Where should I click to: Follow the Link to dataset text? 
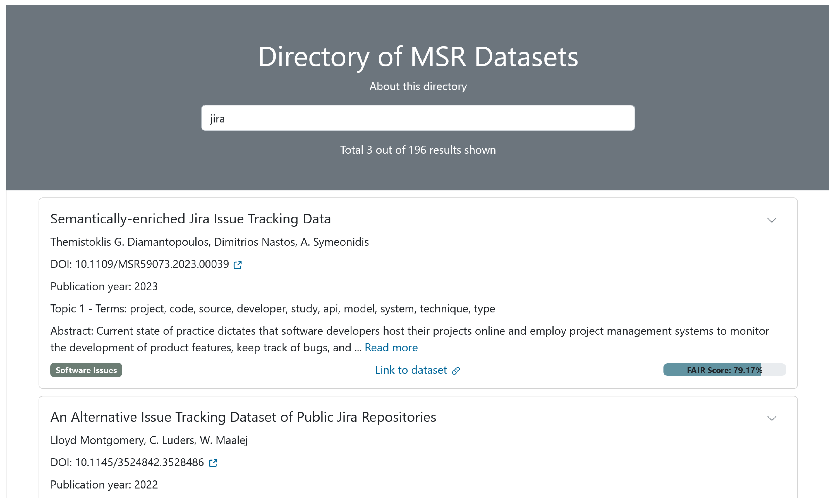(411, 370)
